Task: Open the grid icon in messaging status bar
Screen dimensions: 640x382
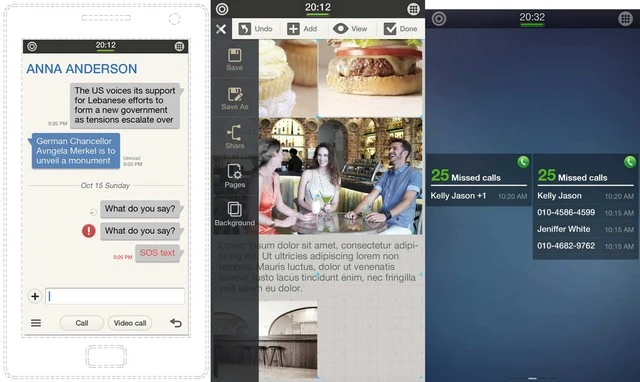Action: pyautogui.click(x=179, y=47)
